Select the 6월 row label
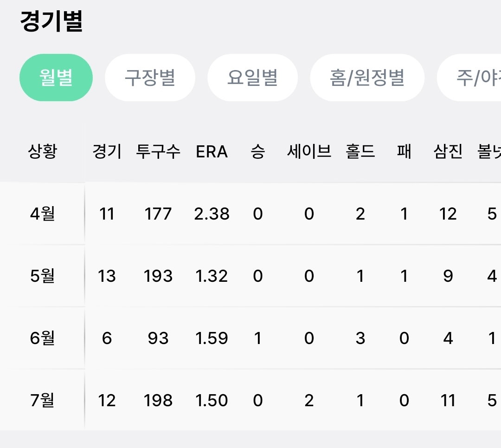 43,338
